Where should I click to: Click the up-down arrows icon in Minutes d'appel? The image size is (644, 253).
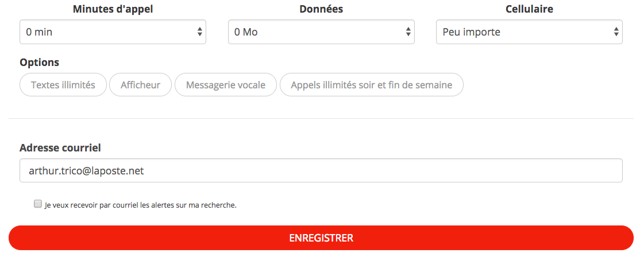point(199,32)
